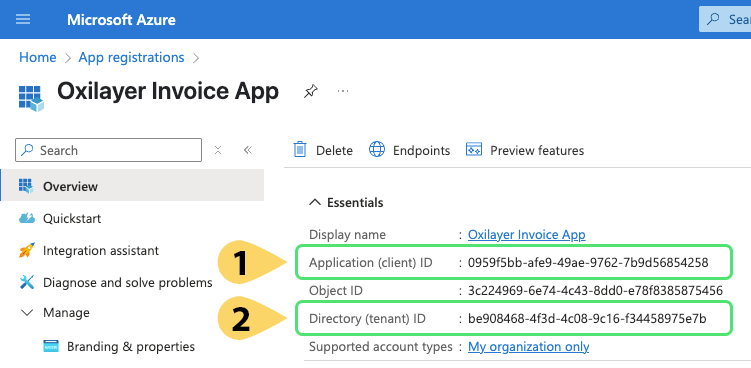Image resolution: width=751 pixels, height=368 pixels.
Task: Open the hamburger portal menu
Action: (23, 19)
